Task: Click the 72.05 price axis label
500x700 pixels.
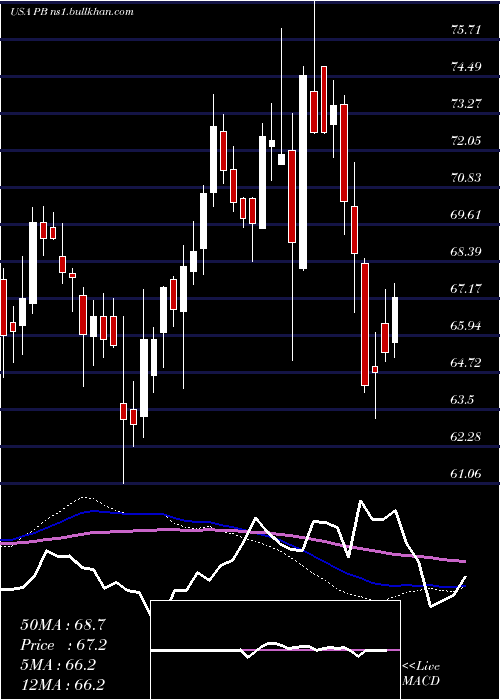Action: (467, 141)
